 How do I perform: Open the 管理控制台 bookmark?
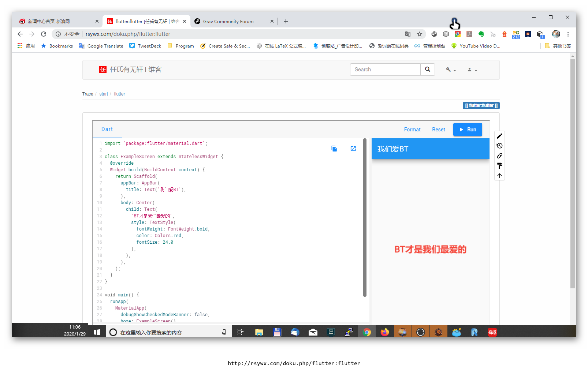430,46
